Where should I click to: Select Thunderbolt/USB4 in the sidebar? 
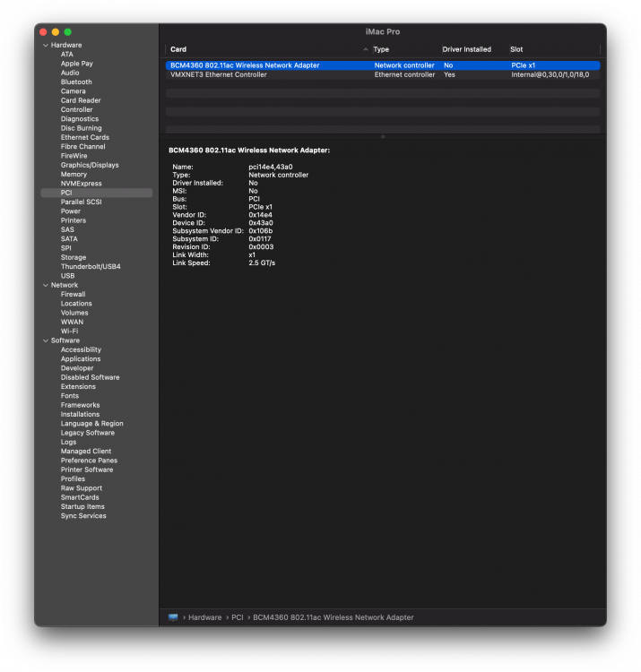coord(91,267)
